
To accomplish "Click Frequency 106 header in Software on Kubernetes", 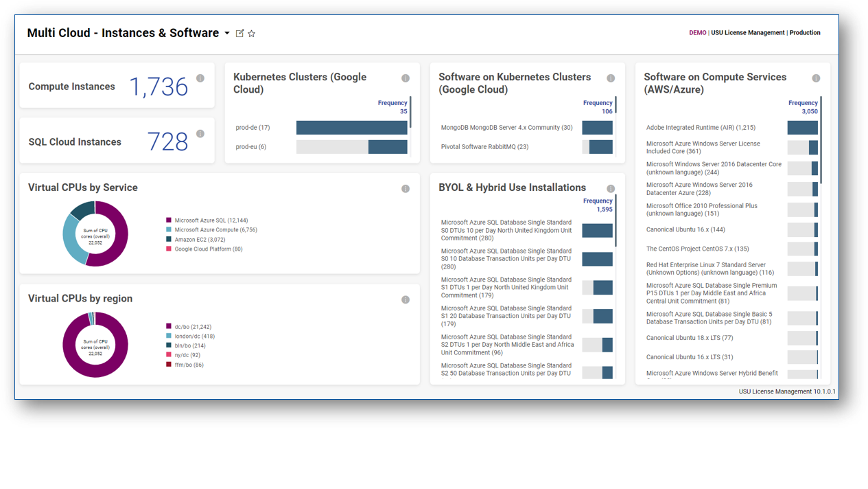I will point(598,107).
